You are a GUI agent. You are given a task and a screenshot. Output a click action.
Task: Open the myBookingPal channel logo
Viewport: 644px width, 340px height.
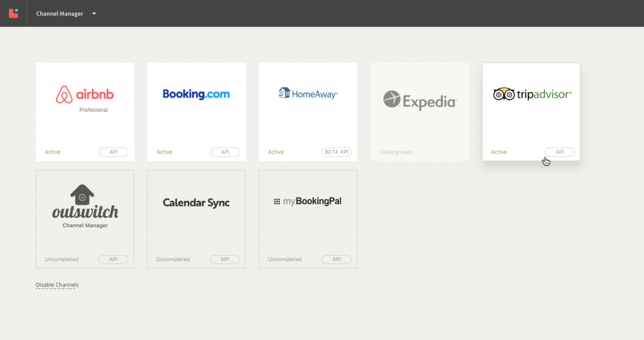pos(308,201)
